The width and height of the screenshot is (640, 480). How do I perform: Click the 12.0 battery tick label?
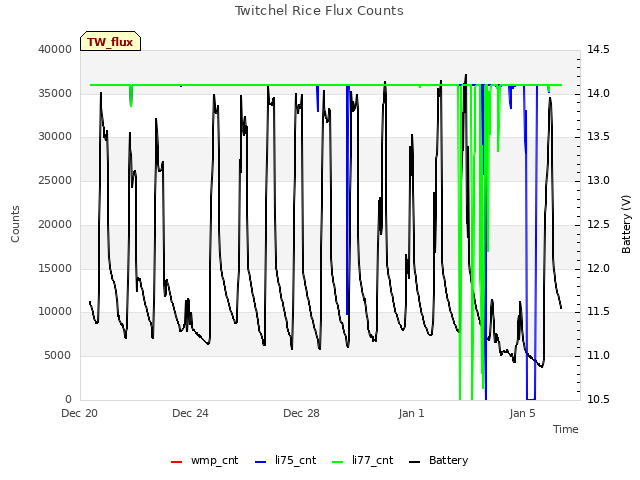598,268
